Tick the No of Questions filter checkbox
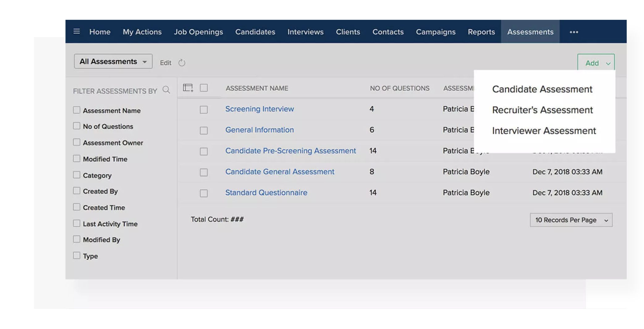The height and width of the screenshot is (329, 644). [x=77, y=126]
